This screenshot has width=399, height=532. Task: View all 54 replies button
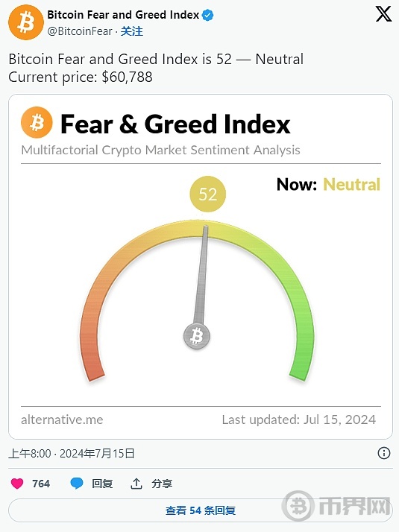pyautogui.click(x=201, y=510)
